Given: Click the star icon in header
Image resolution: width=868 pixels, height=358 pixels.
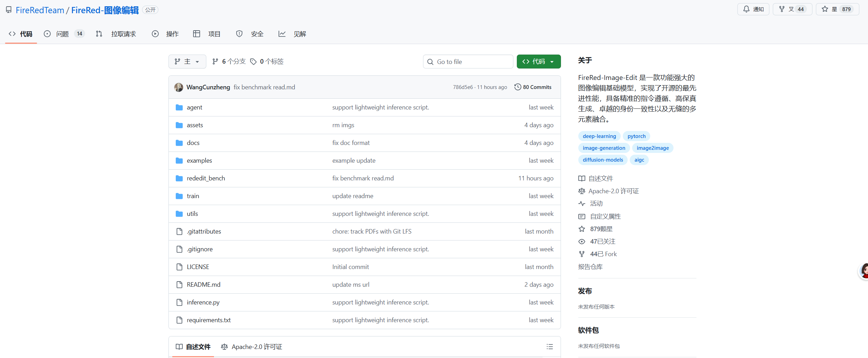Looking at the screenshot, I should (825, 9).
